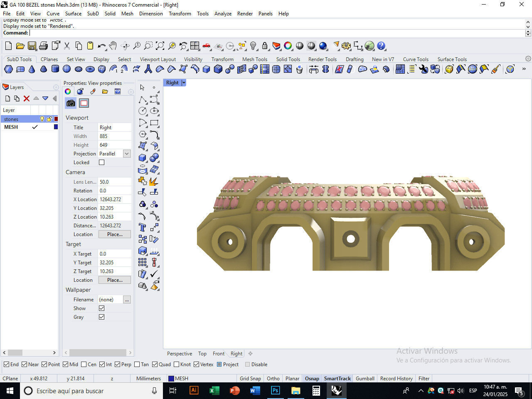
Task: Toggle Grid Snap in the status bar
Action: tap(250, 379)
